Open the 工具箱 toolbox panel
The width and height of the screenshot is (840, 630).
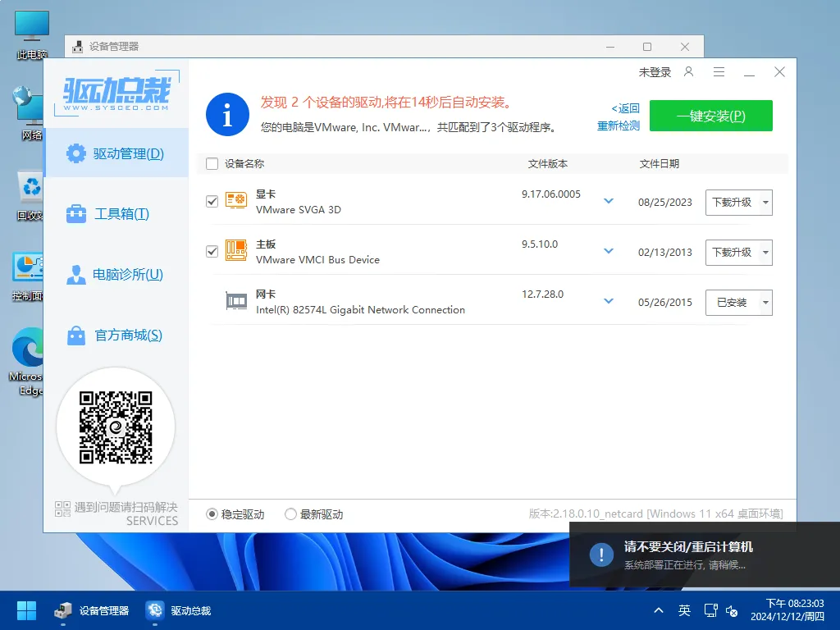pos(116,213)
